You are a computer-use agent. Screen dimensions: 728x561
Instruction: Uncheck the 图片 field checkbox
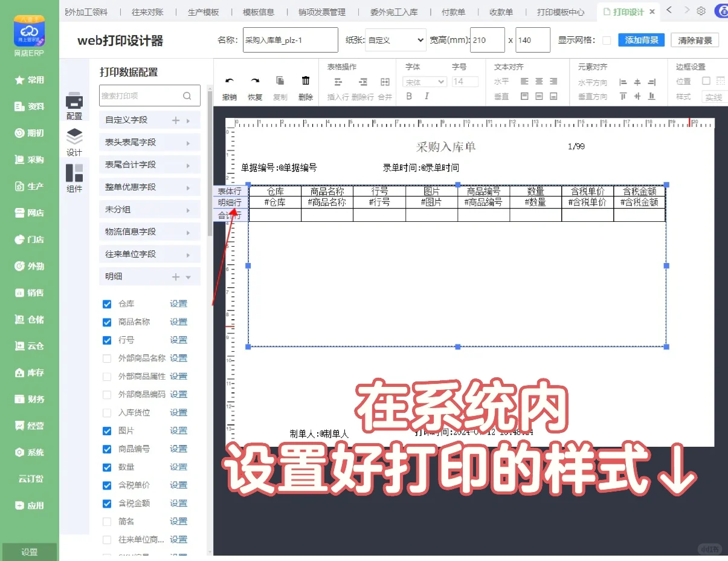point(106,430)
